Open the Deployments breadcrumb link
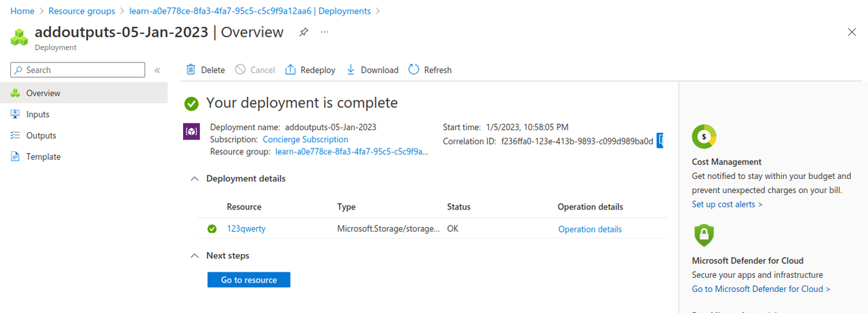The width and height of the screenshot is (868, 313). click(x=250, y=11)
